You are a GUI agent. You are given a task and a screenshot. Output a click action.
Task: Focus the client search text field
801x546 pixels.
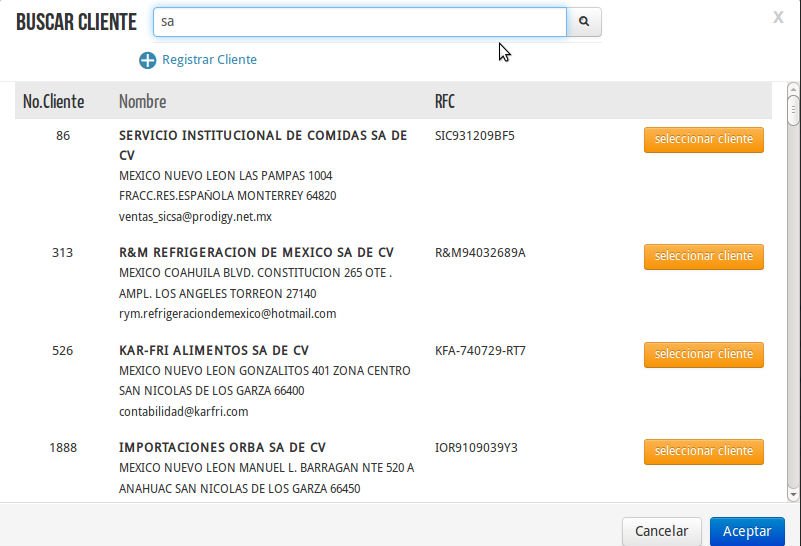coord(360,21)
